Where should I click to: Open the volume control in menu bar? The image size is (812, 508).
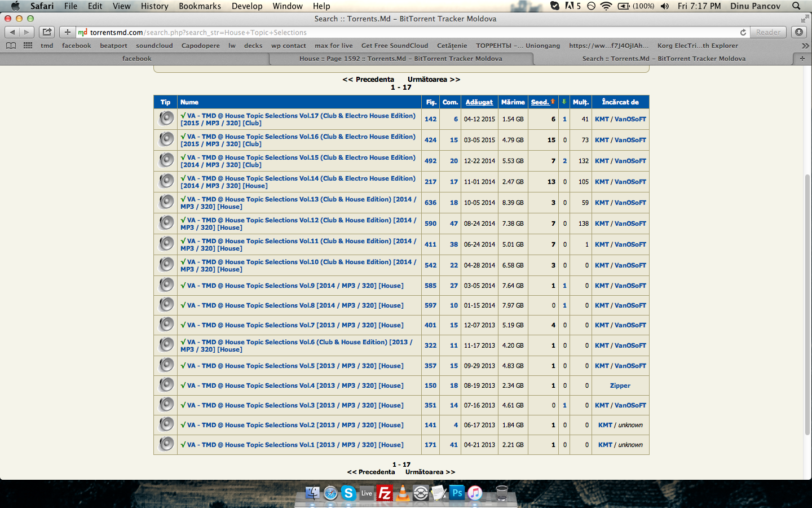[665, 6]
